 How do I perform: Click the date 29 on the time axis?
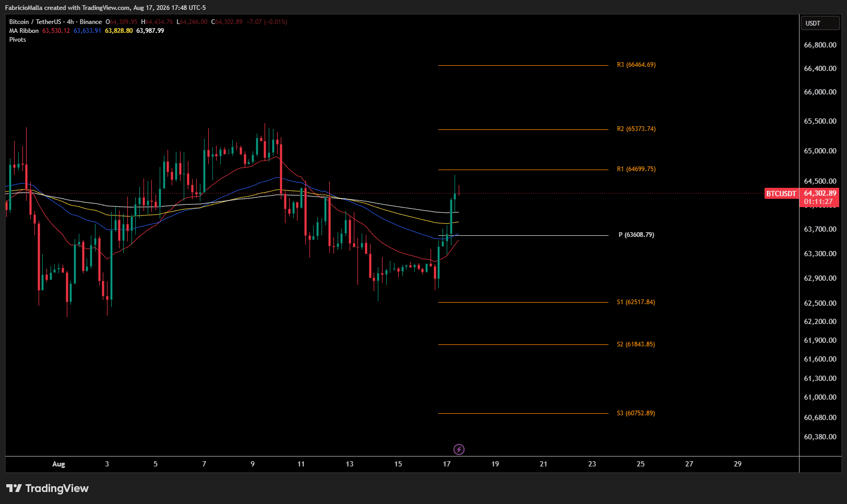coord(738,464)
